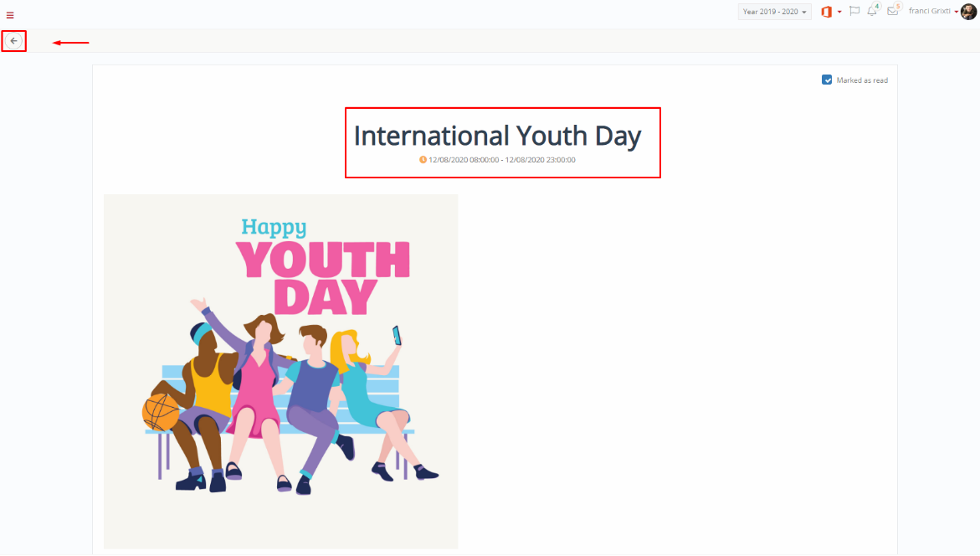Open the hamburger menu icon
This screenshot has width=980, height=556.
pos(10,15)
